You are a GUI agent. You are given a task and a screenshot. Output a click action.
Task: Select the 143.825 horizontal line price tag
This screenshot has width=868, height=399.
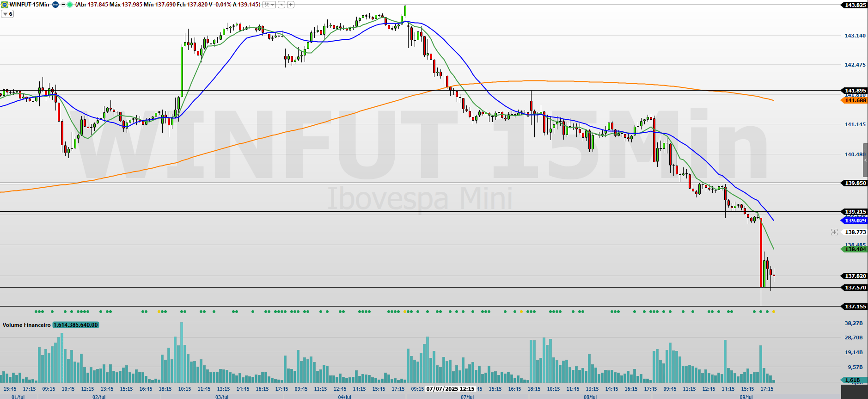coord(855,5)
